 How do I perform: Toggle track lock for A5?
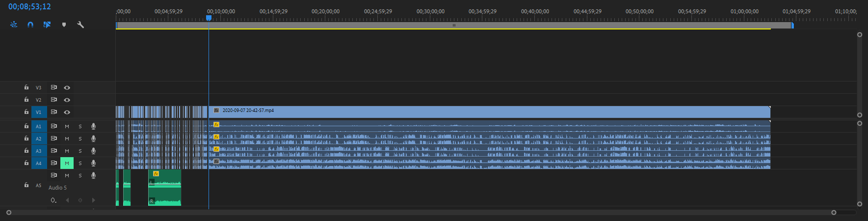(26, 185)
